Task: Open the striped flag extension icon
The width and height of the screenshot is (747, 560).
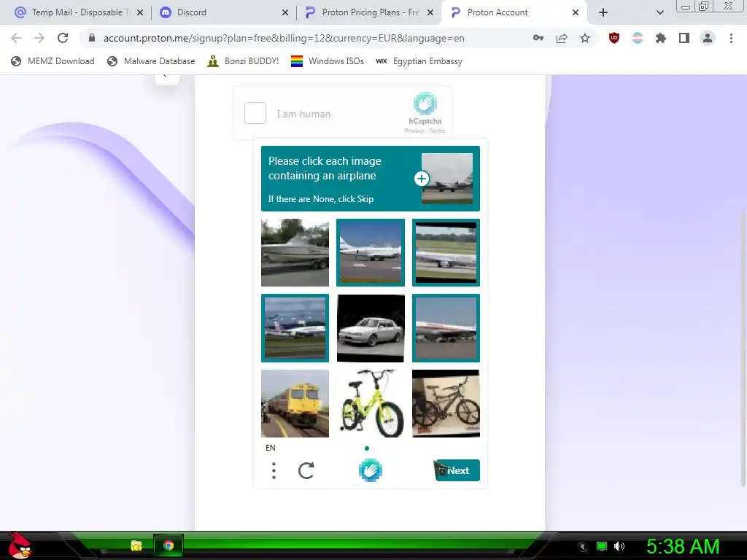Action: point(638,38)
